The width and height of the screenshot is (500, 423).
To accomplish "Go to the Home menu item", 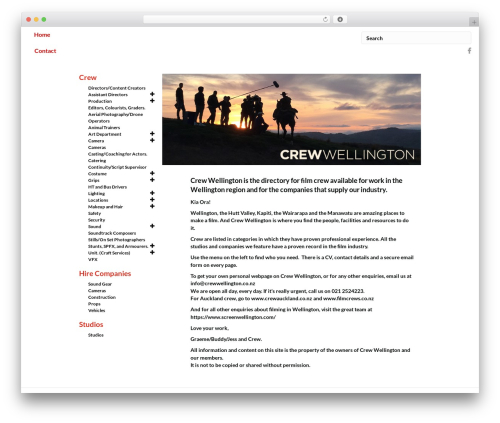I will [x=42, y=35].
